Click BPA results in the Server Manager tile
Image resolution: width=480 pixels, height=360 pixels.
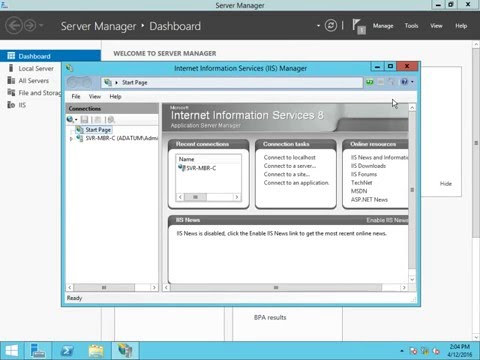270,317
